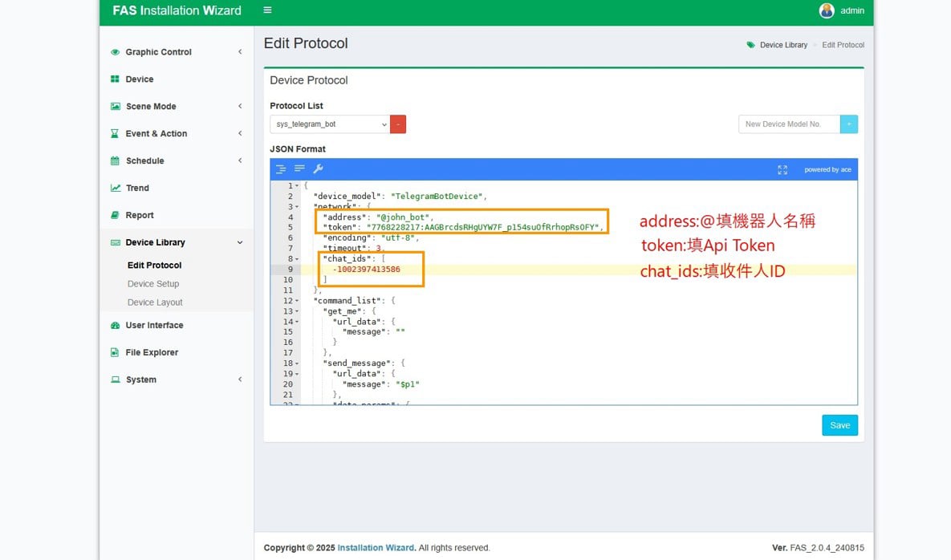This screenshot has height=560, width=951.
Task: Open Device Setup submenu item
Action: (153, 284)
